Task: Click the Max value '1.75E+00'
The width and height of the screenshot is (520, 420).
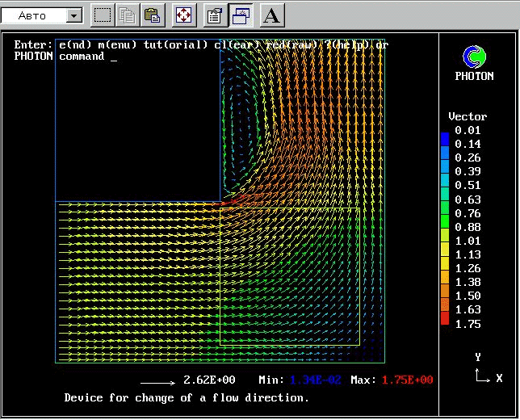Action: tap(408, 380)
